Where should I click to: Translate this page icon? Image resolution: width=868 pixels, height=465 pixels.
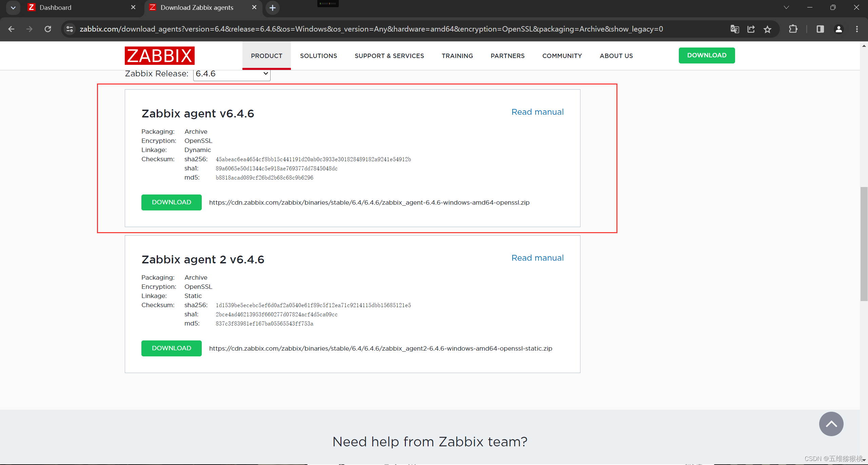point(735,29)
